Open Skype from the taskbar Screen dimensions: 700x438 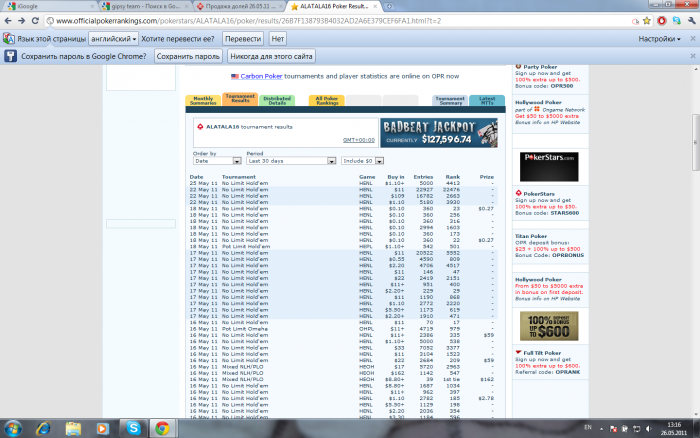[x=133, y=428]
